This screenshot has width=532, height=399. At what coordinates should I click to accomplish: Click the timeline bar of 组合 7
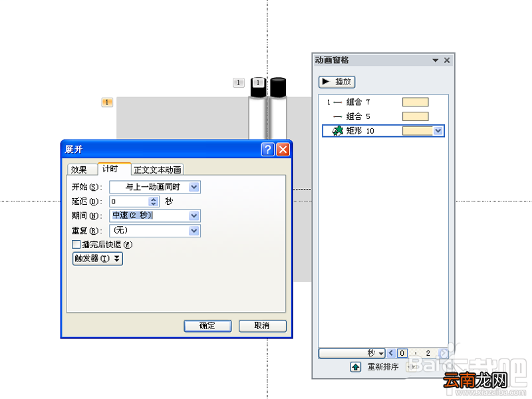415,102
